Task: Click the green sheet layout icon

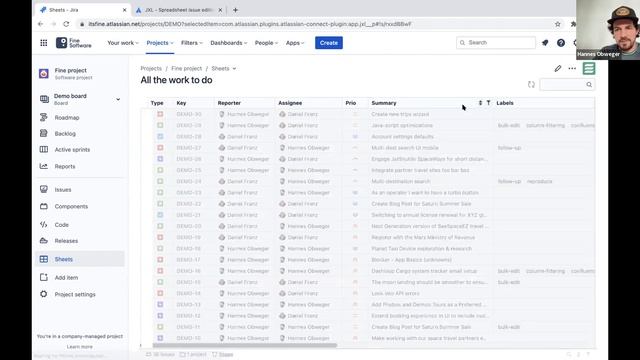Action: coord(589,68)
